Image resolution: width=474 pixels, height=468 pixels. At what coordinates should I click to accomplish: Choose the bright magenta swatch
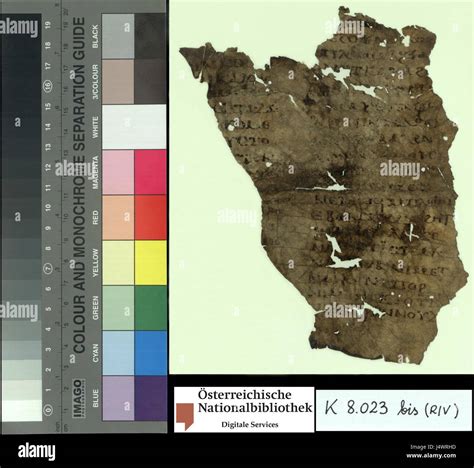(x=151, y=172)
